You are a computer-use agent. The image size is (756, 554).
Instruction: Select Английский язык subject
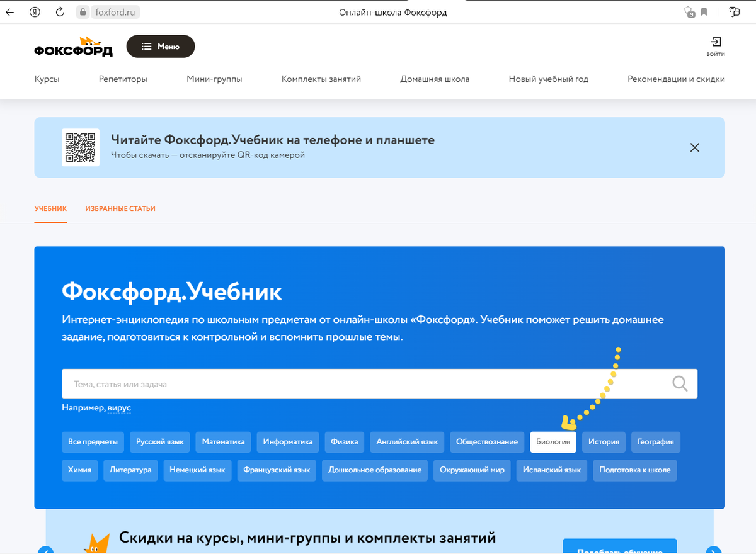407,442
